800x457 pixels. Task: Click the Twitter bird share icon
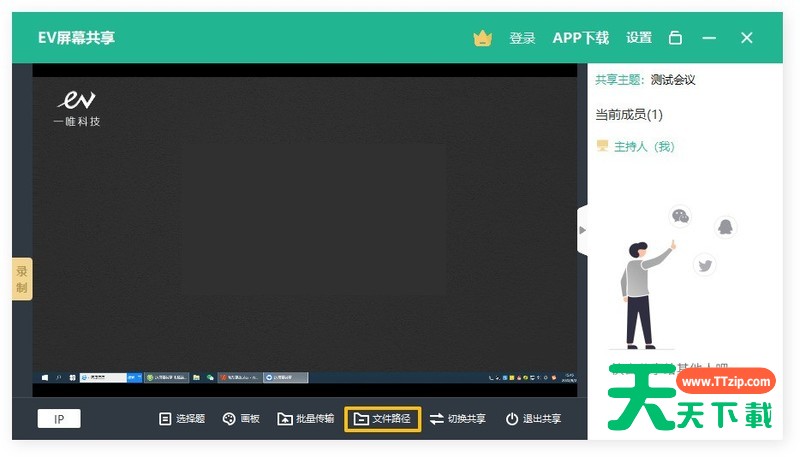705,265
